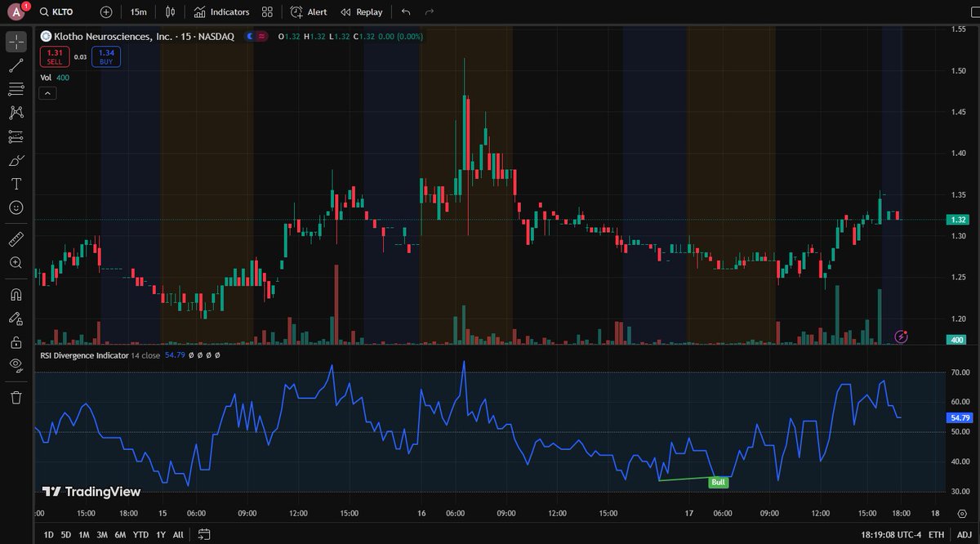Activate the zoom in tool
The image size is (980, 544).
(x=16, y=262)
